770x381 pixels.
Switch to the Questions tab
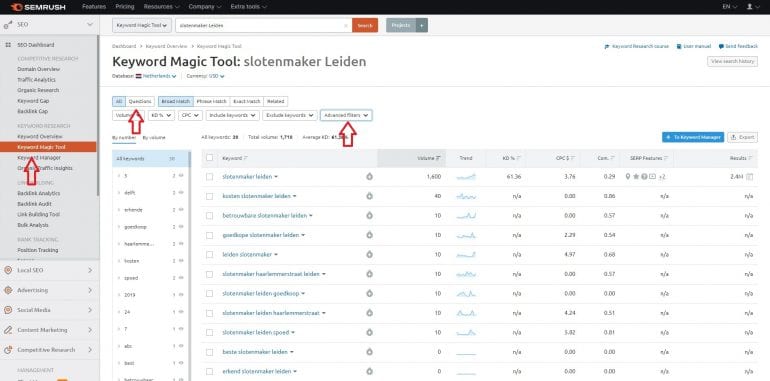click(140, 102)
